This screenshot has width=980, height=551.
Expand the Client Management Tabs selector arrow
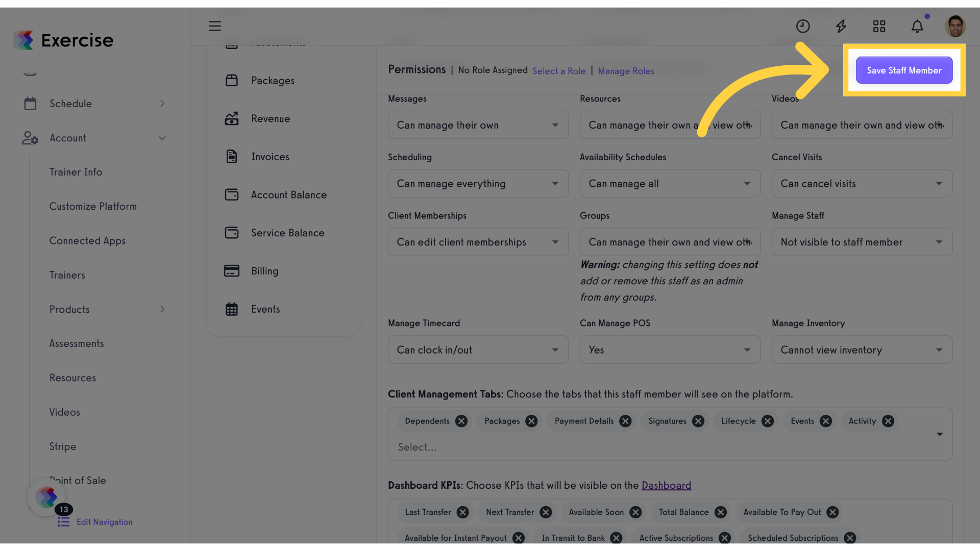click(x=940, y=434)
